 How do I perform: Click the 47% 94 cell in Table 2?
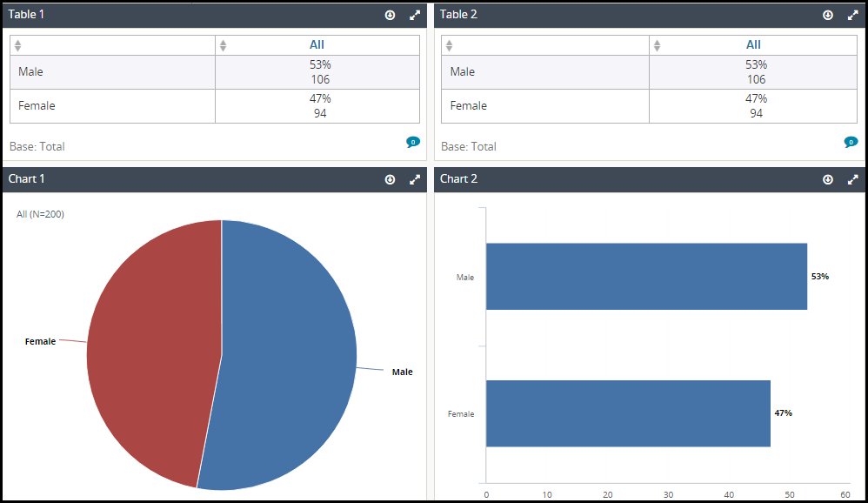pyautogui.click(x=753, y=106)
